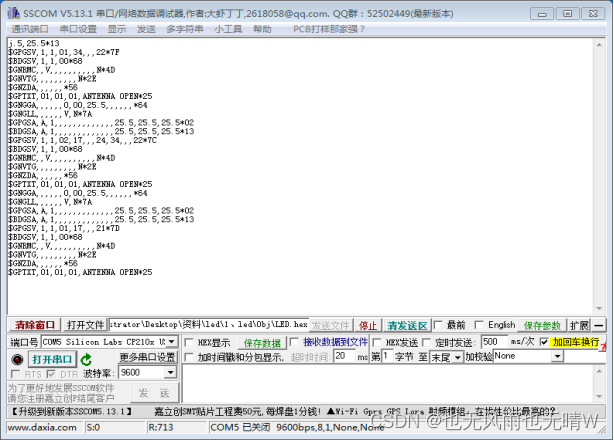Open the 通讯端口 menu
614x440 pixels.
(30, 29)
